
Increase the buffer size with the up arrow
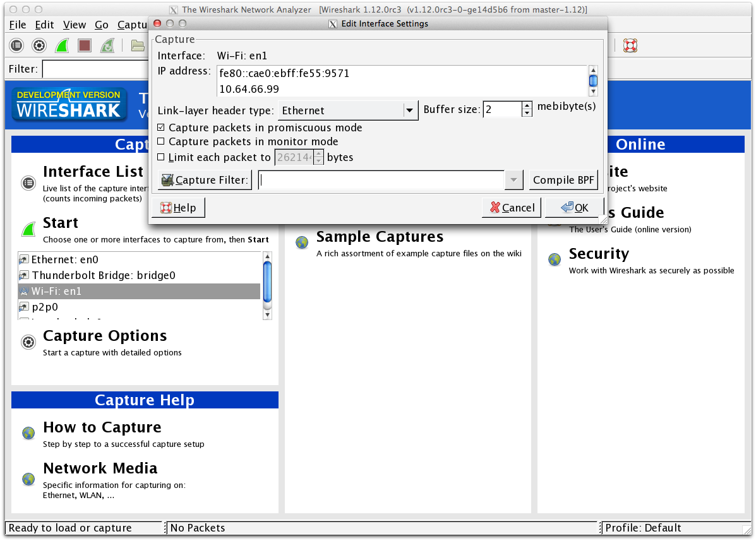(527, 105)
